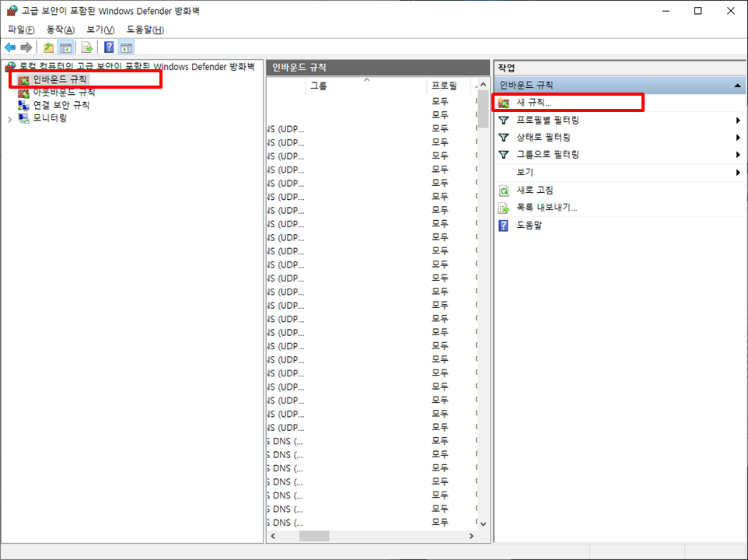This screenshot has width=748, height=560.
Task: Select 모니터링 in the tree
Action: point(50,117)
